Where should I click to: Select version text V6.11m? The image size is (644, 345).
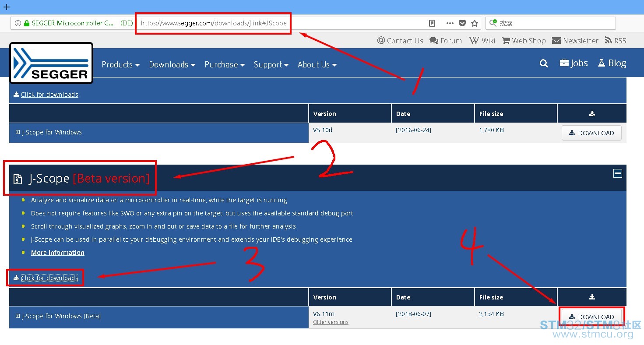(324, 314)
